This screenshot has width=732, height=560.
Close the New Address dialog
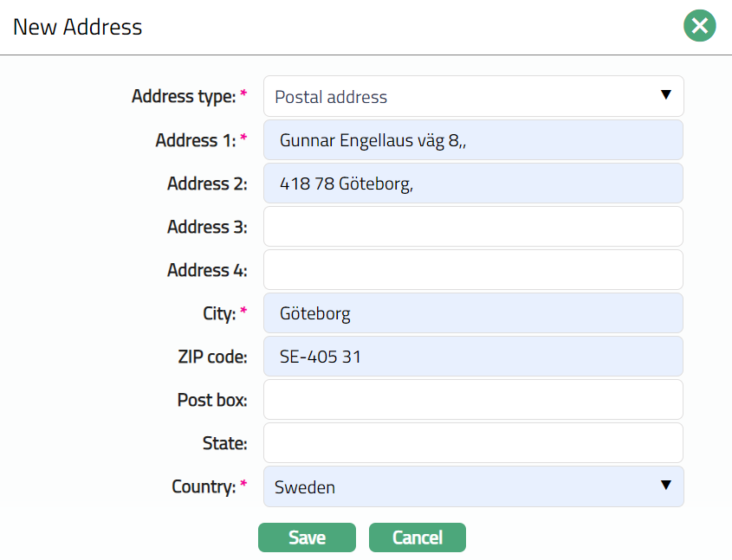(x=699, y=26)
